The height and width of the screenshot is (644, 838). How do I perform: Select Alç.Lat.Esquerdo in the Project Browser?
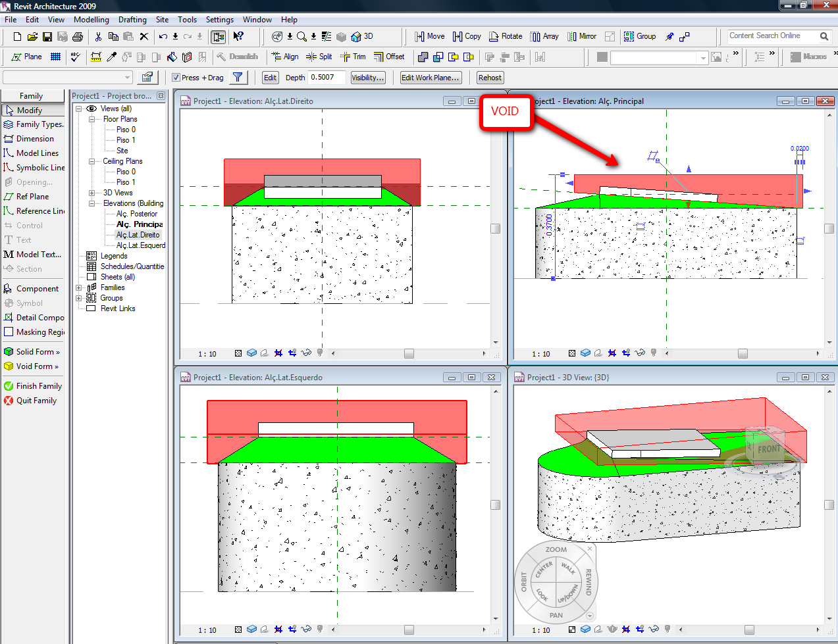(140, 245)
